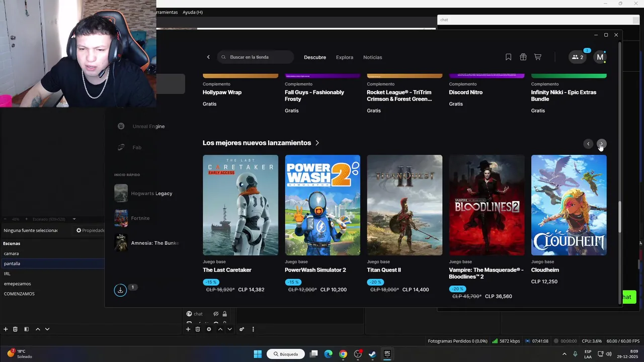
Task: Open the M profile avatar menu
Action: [600, 57]
